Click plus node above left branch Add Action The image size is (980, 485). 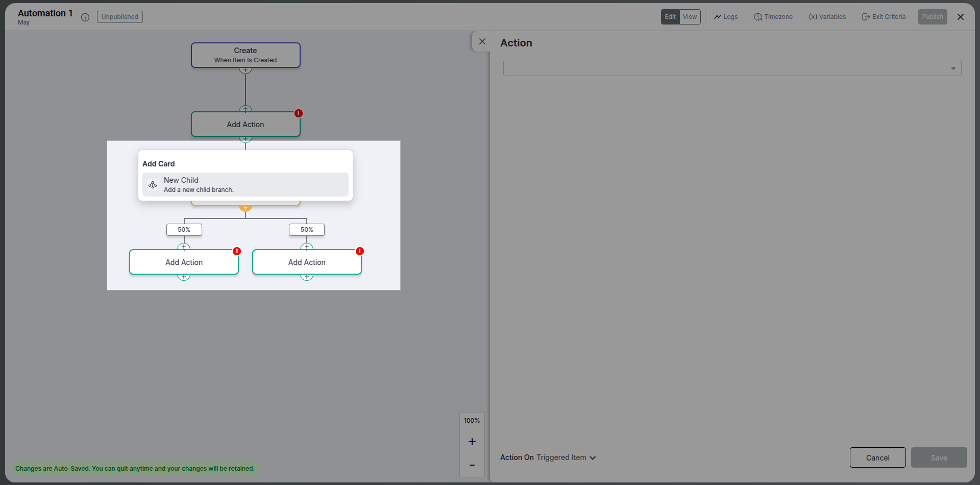click(x=184, y=247)
